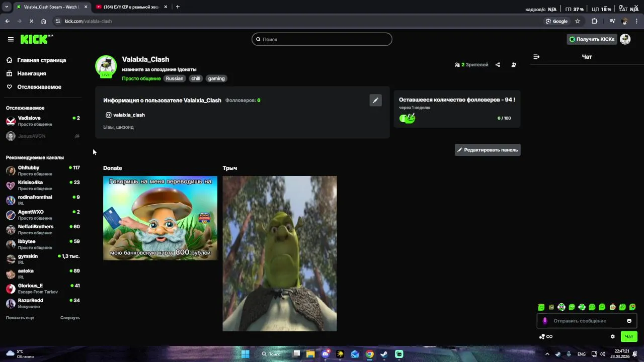Open ibbytee recommended channel
The height and width of the screenshot is (362, 644).
pos(43,244)
